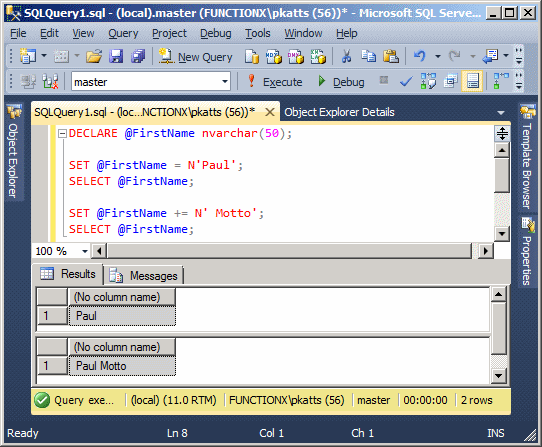Viewport: 542px width, 447px height.
Task: Click the Paste clipboard icon
Action: click(391, 56)
